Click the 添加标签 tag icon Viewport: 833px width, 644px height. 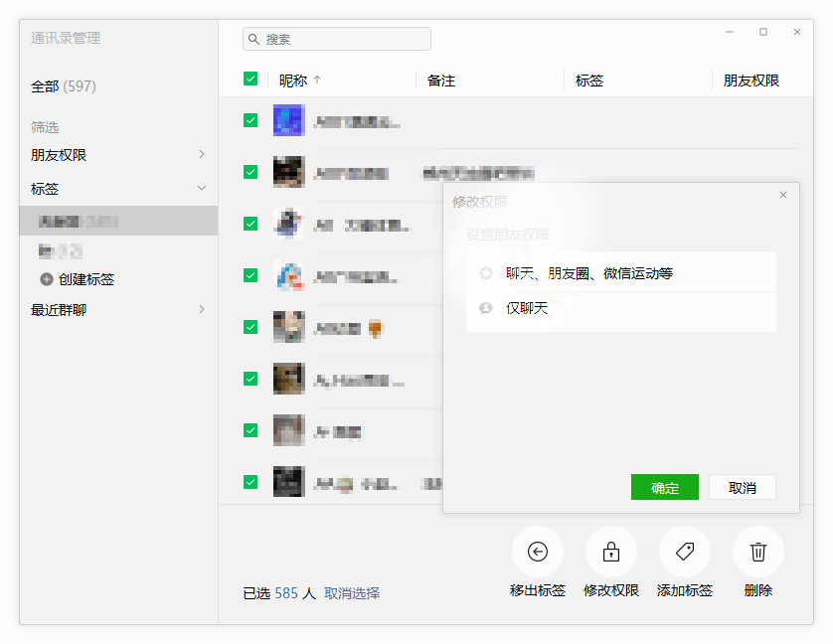(685, 552)
